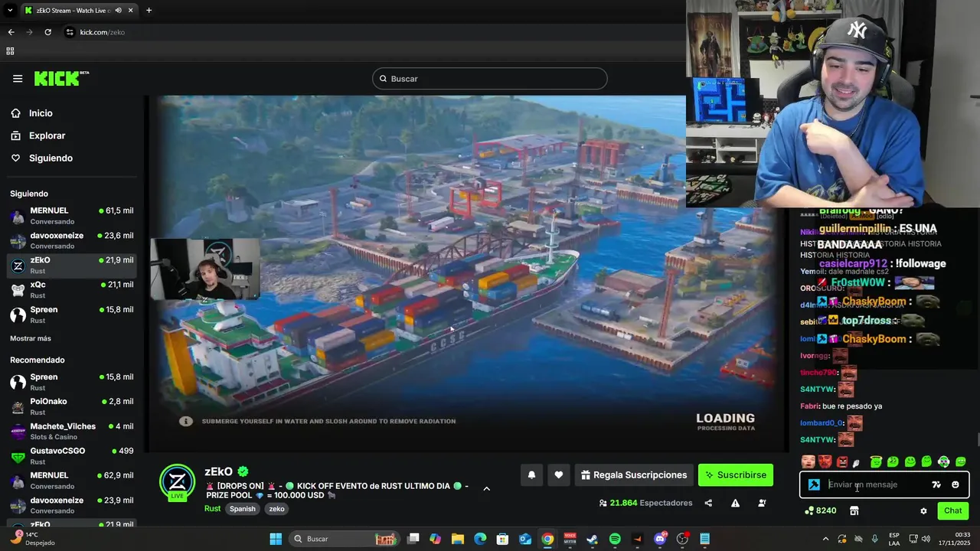This screenshot has height=551, width=980.
Task: Click the 8240 channel points balance
Action: 821,510
